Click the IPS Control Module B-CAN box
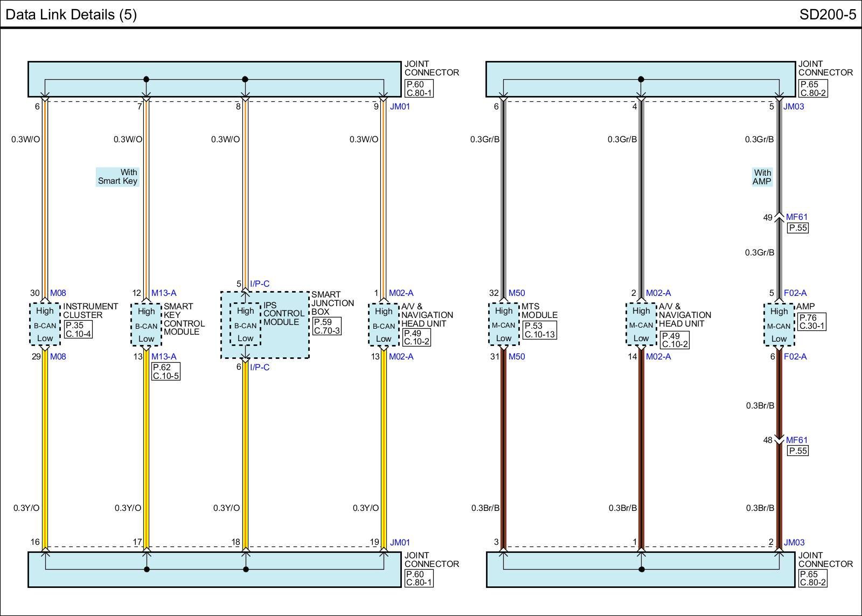 pyautogui.click(x=245, y=324)
